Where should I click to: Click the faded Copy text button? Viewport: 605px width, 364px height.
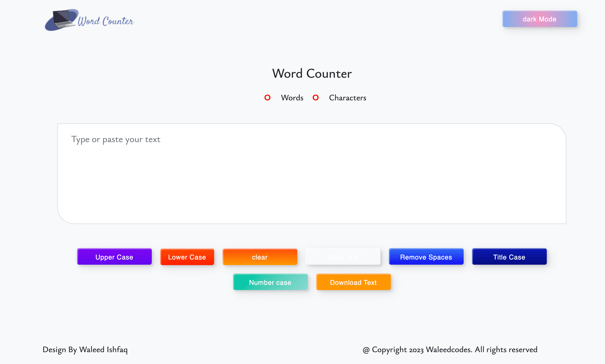click(x=343, y=257)
